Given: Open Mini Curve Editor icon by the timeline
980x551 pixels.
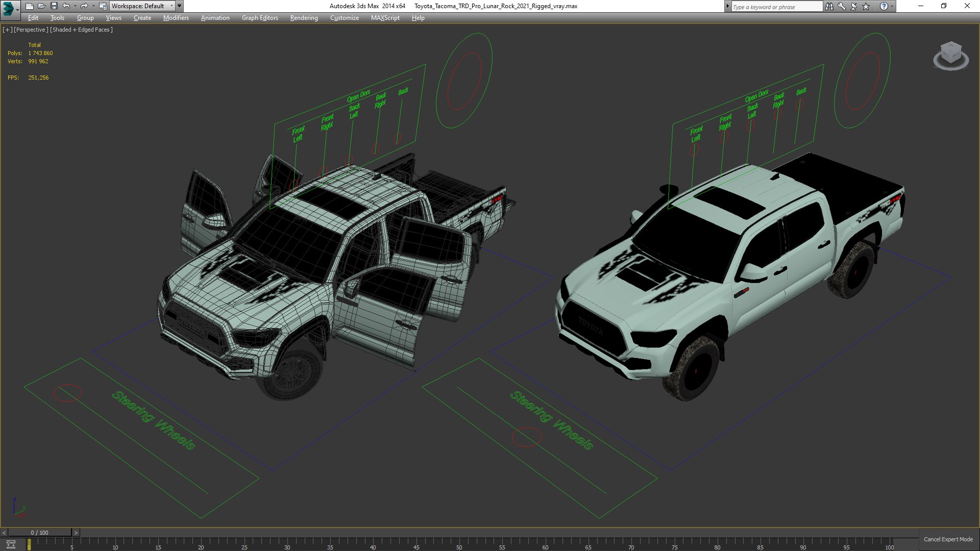Looking at the screenshot, I should click(11, 544).
